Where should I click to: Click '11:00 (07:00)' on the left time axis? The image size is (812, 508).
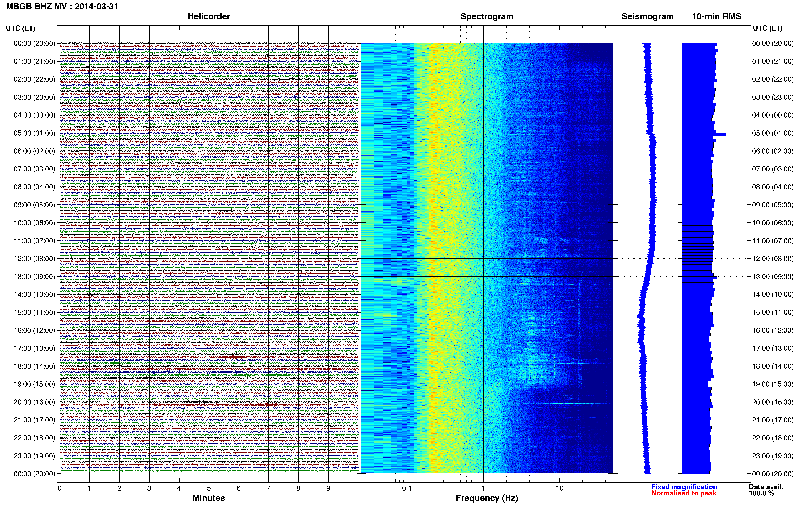(34, 241)
